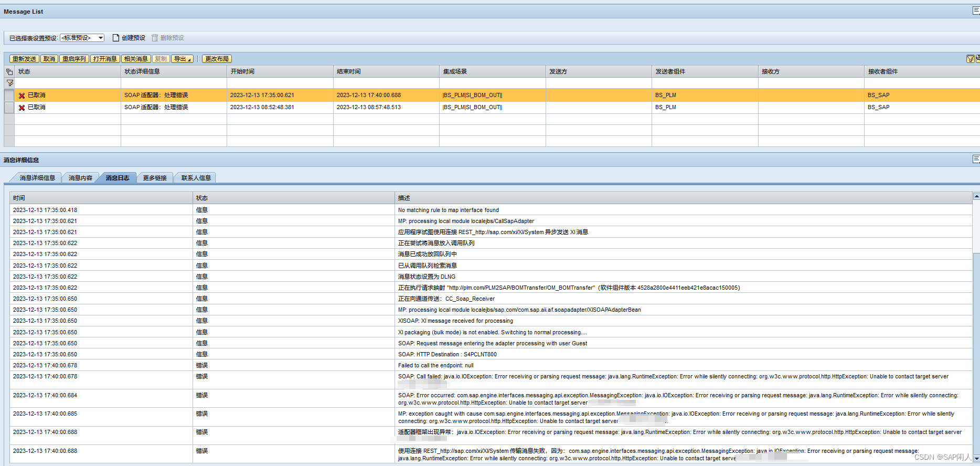
Task: Click the 取消 button
Action: point(49,59)
